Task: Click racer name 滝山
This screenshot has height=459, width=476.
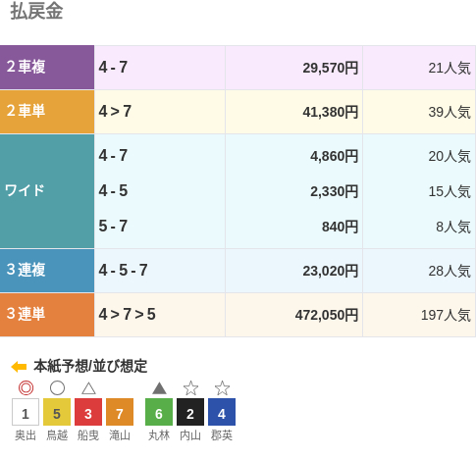Action: [x=120, y=435]
